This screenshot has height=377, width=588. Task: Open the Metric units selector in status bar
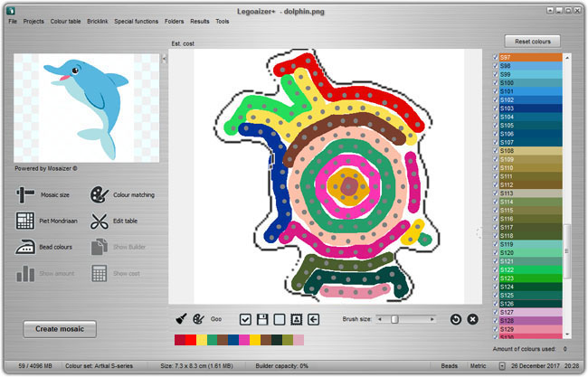(480, 366)
